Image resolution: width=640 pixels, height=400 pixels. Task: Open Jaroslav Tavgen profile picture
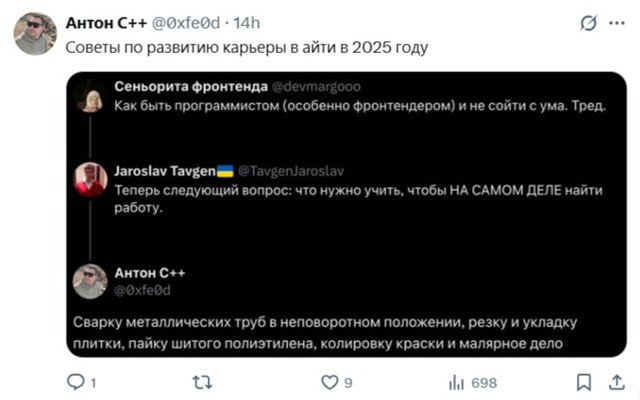click(90, 180)
